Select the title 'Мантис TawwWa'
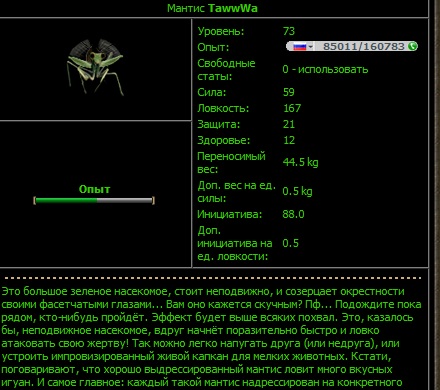 (x=212, y=8)
